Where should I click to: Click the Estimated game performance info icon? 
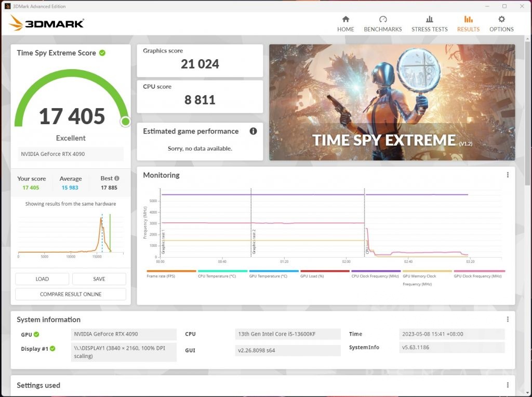point(253,131)
